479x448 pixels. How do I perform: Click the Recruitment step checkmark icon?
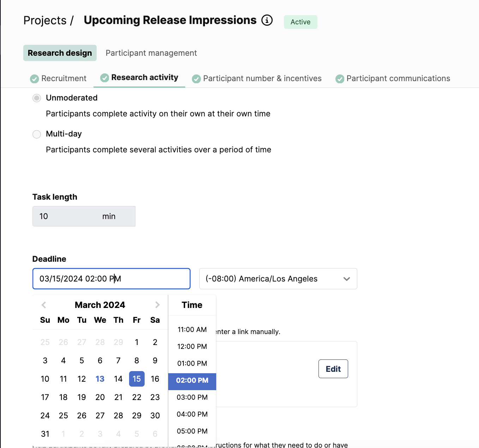point(35,79)
